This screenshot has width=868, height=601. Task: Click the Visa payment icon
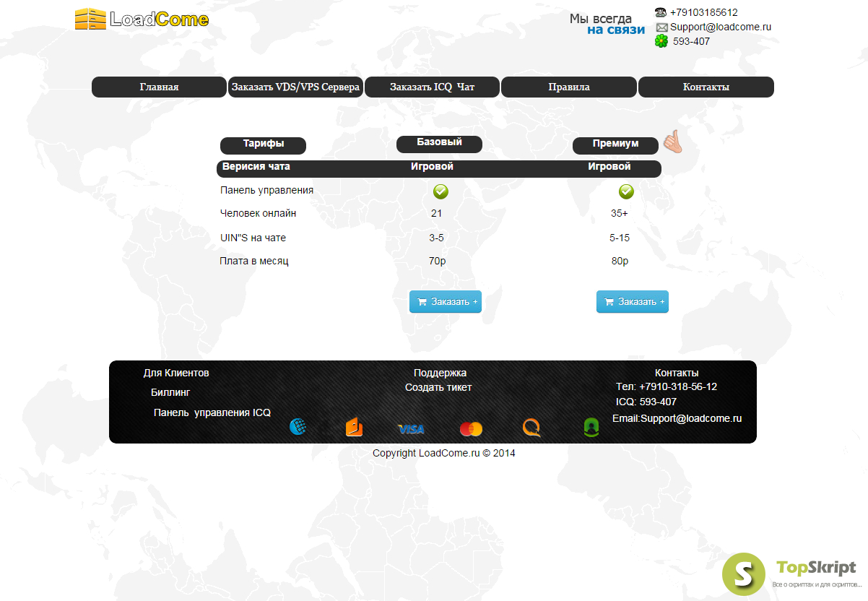(411, 429)
